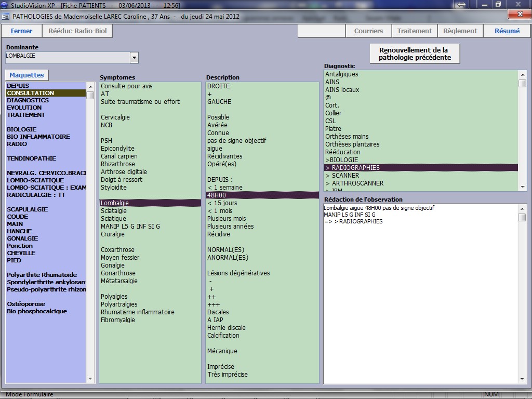Image resolution: width=532 pixels, height=399 pixels.
Task: Click Diagnostic list scroll-up arrow
Action: click(522, 74)
